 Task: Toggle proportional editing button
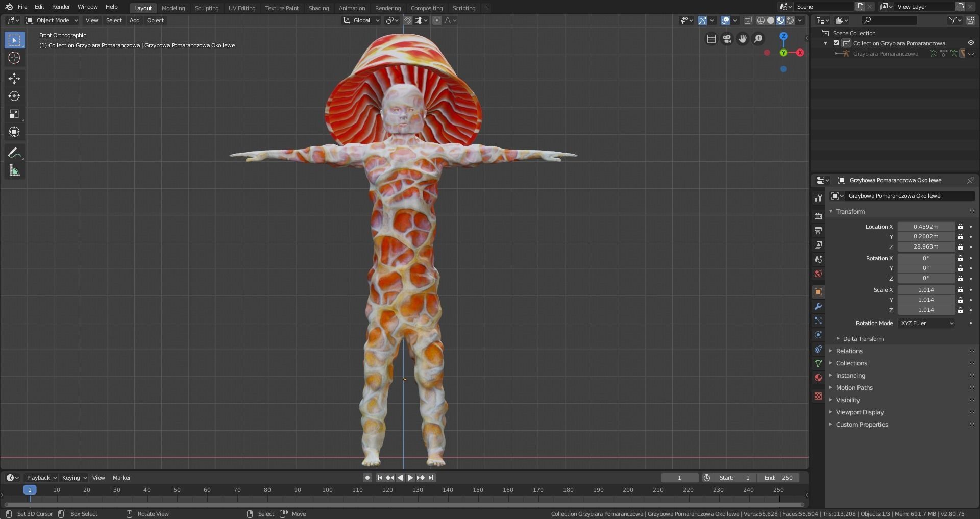(437, 20)
